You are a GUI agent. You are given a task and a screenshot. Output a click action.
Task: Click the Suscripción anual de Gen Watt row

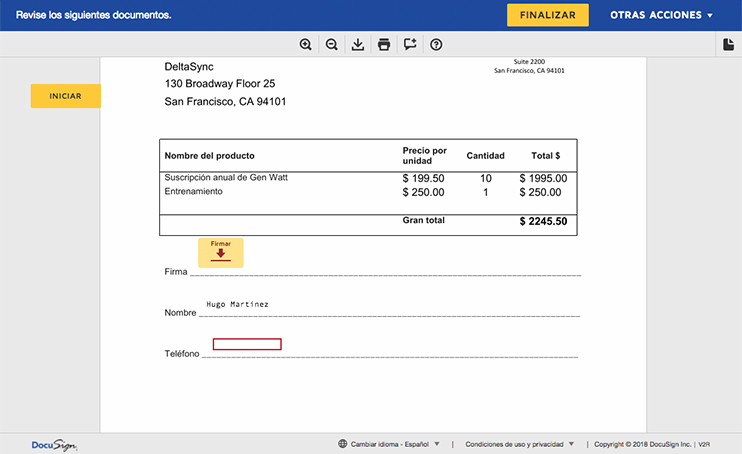[x=226, y=177]
